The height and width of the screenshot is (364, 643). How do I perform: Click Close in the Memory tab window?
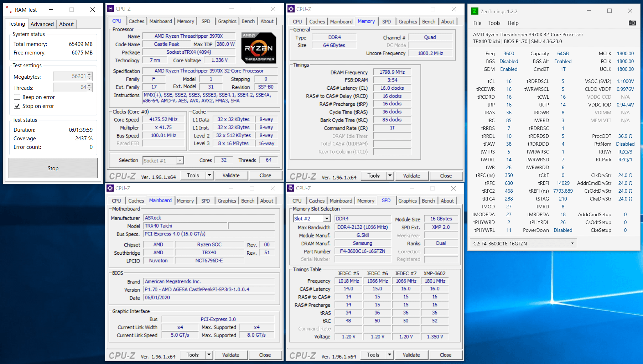pos(446,176)
